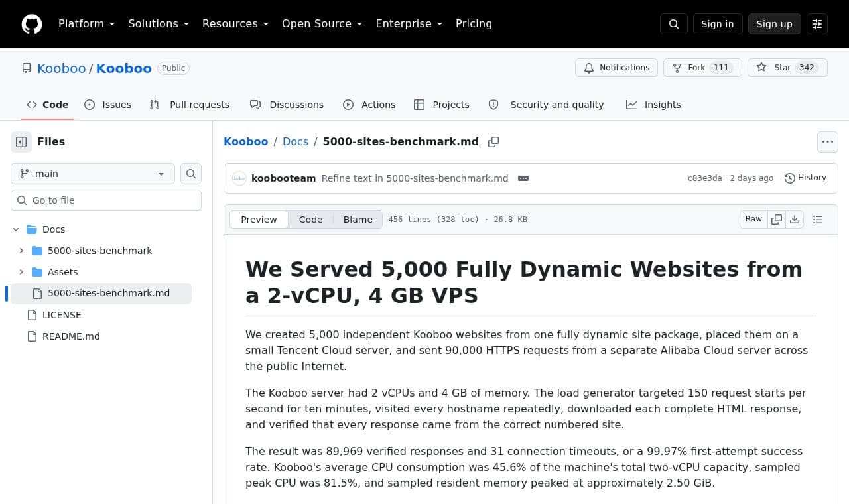Open the Actions tab

click(x=369, y=105)
